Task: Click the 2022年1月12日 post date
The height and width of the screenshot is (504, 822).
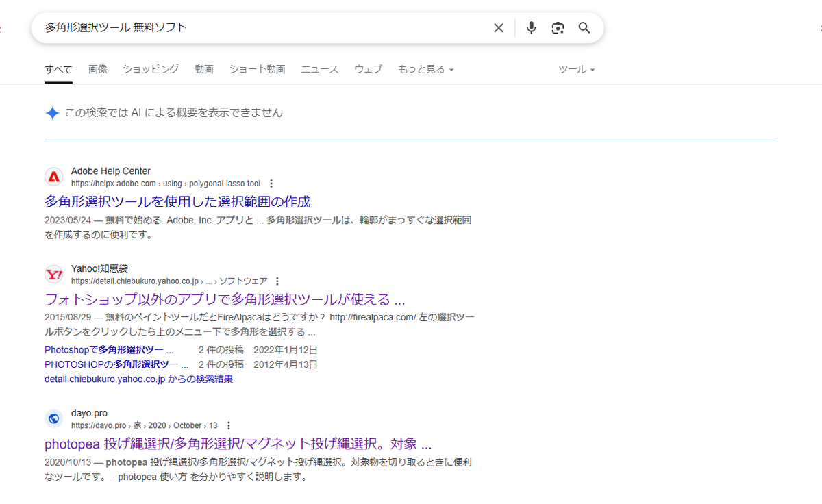Action: (x=286, y=350)
